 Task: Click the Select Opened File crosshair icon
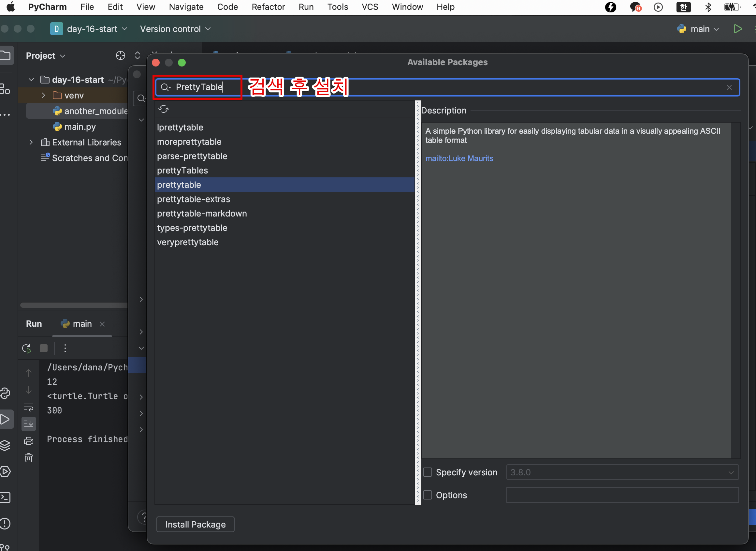coord(120,55)
